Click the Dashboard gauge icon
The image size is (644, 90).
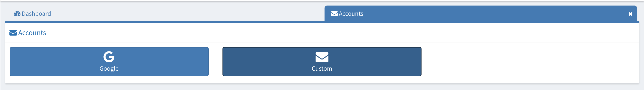pyautogui.click(x=17, y=14)
